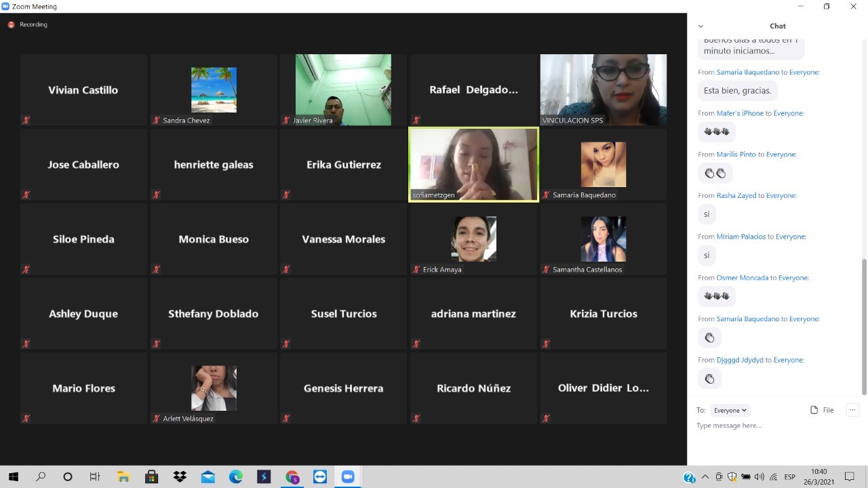Open TeamViewer from the taskbar
The width and height of the screenshot is (868, 488).
[x=320, y=477]
